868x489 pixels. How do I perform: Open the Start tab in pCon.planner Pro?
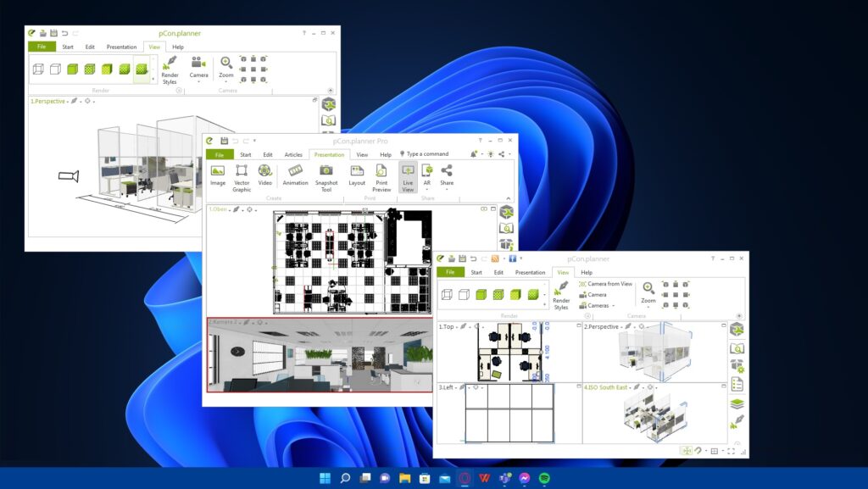tap(246, 155)
